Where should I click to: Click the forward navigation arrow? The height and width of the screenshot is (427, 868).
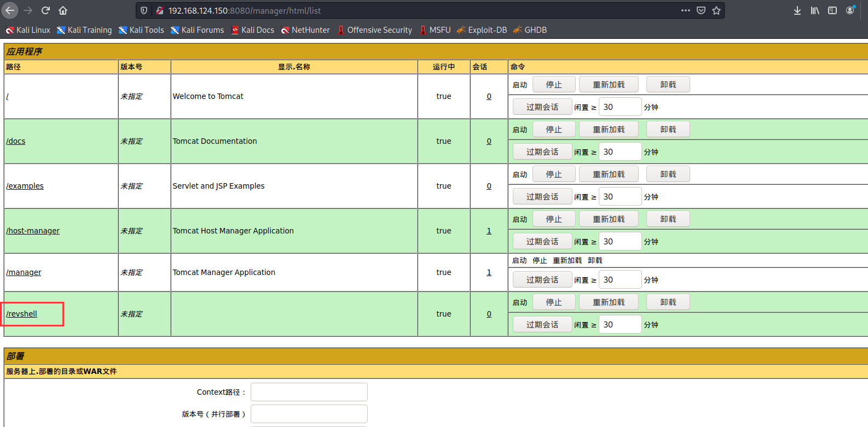coord(28,10)
